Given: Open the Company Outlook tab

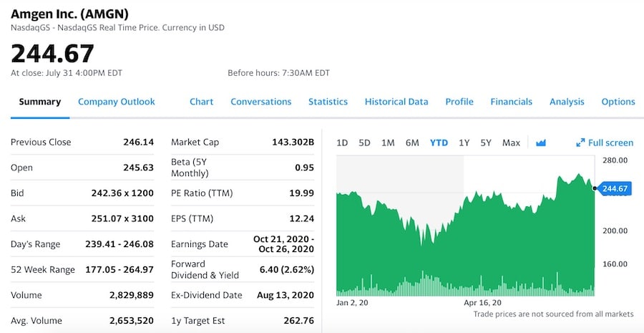Looking at the screenshot, I should tap(117, 102).
